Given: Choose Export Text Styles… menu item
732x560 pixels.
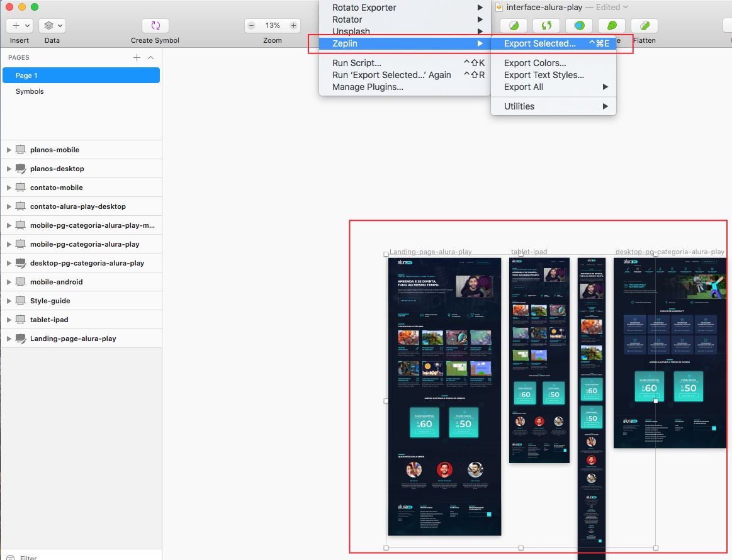Looking at the screenshot, I should pos(554,75).
